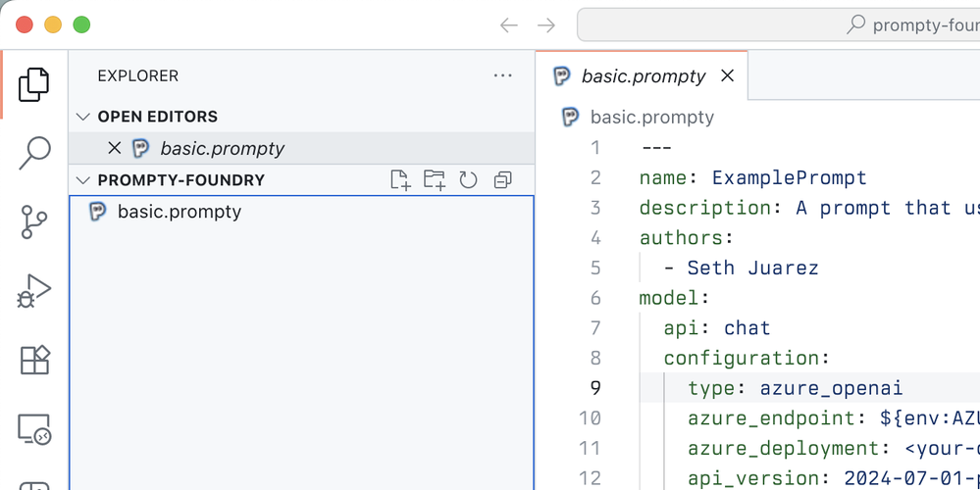980x490 pixels.
Task: Open Explorer views and more actions menu
Action: pyautogui.click(x=502, y=76)
